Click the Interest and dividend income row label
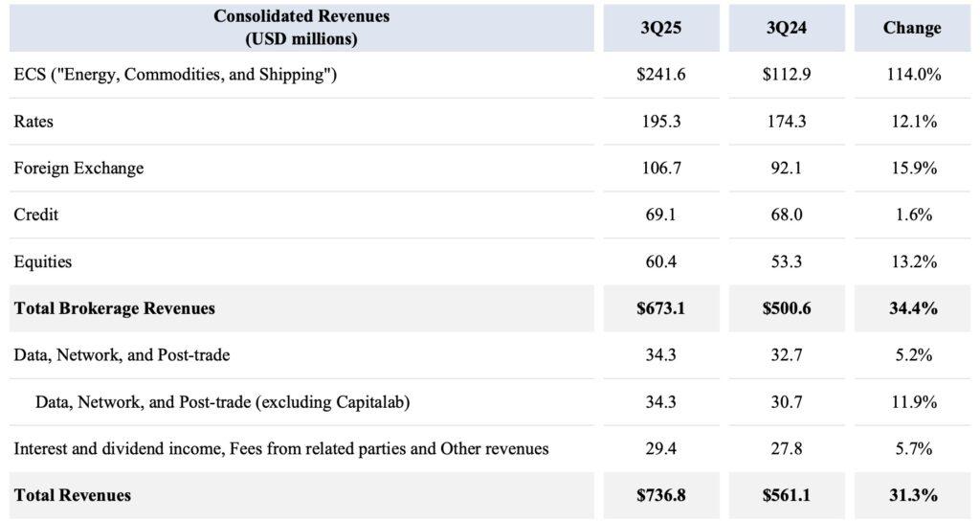The image size is (980, 521). point(281,448)
